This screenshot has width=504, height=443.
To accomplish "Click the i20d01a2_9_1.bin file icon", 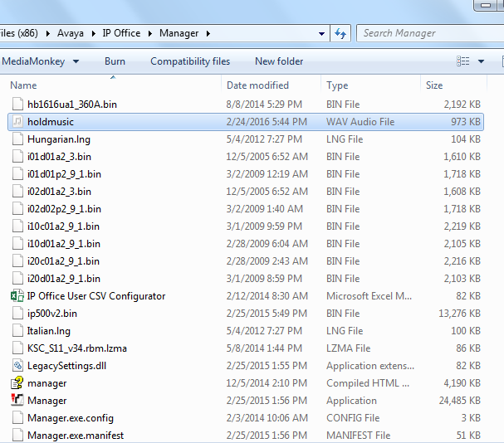I will tap(17, 278).
